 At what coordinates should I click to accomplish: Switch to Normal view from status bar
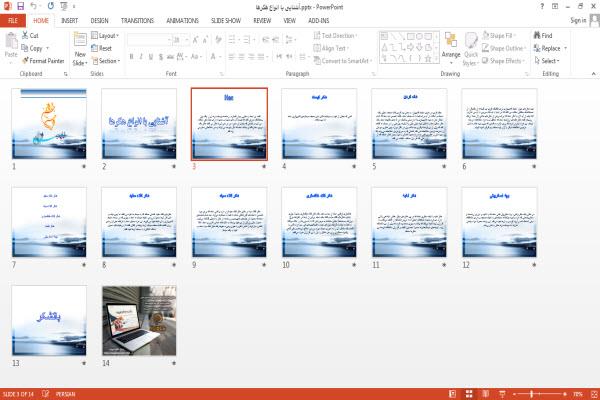click(x=452, y=394)
